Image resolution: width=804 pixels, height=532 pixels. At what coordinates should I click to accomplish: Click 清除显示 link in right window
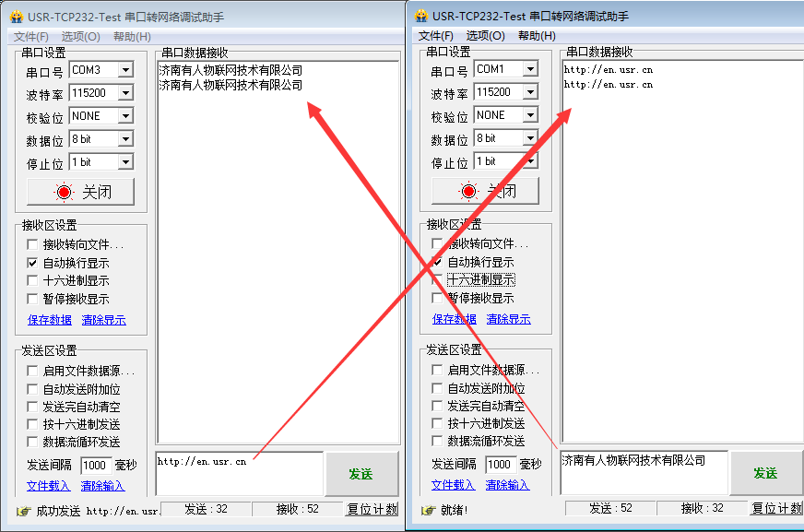509,319
